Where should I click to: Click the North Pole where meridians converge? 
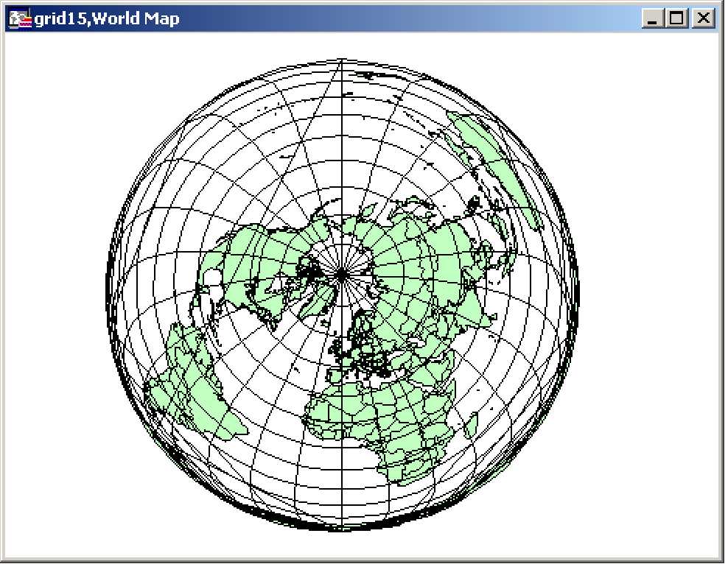point(341,275)
